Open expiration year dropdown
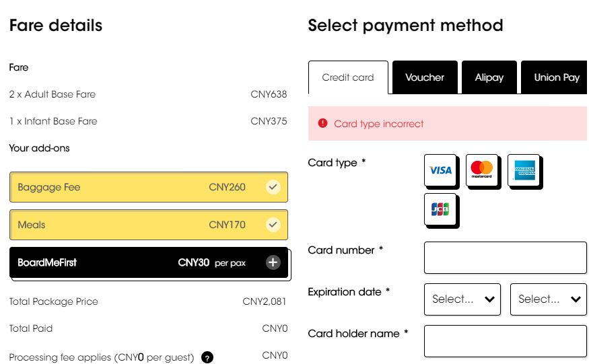 tap(549, 299)
